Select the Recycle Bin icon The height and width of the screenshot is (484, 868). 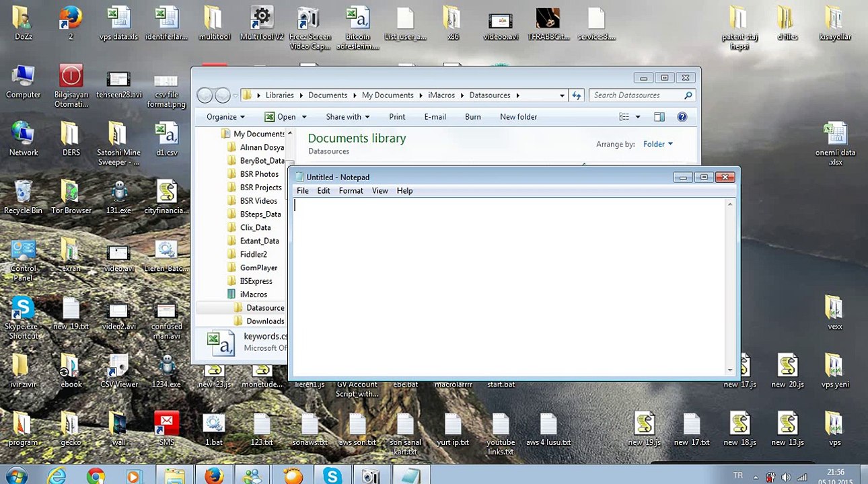[23, 198]
